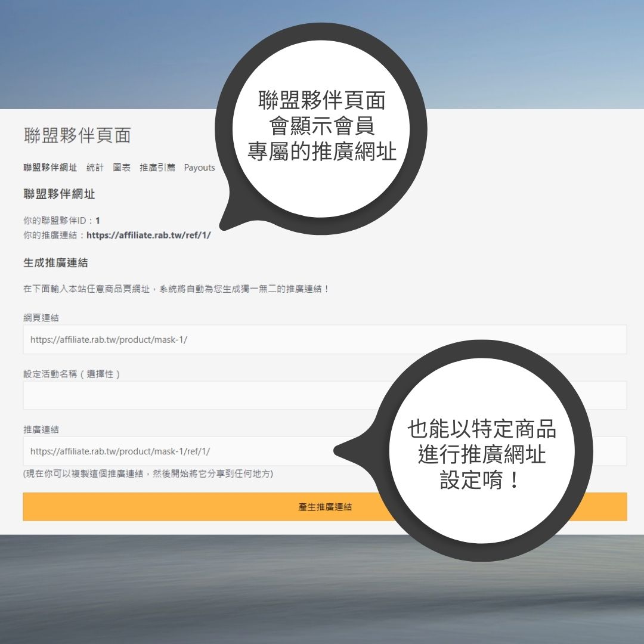Click the 網頁連結 field label
The image size is (644, 644).
41,318
